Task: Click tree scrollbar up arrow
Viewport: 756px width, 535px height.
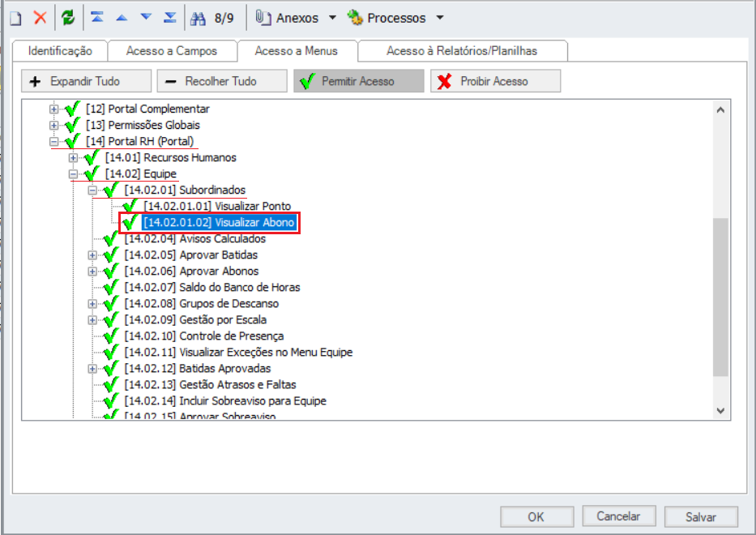Action: (720, 110)
